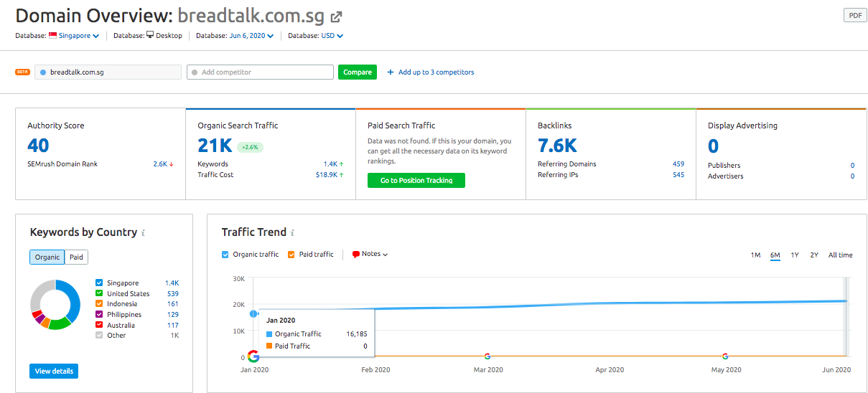Click the keywords donut chart
868x393 pixels.
point(55,305)
